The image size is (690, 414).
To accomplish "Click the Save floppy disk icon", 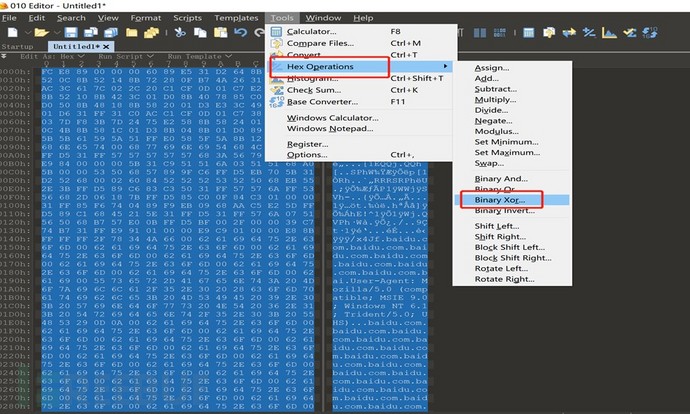I will pyautogui.click(x=71, y=33).
